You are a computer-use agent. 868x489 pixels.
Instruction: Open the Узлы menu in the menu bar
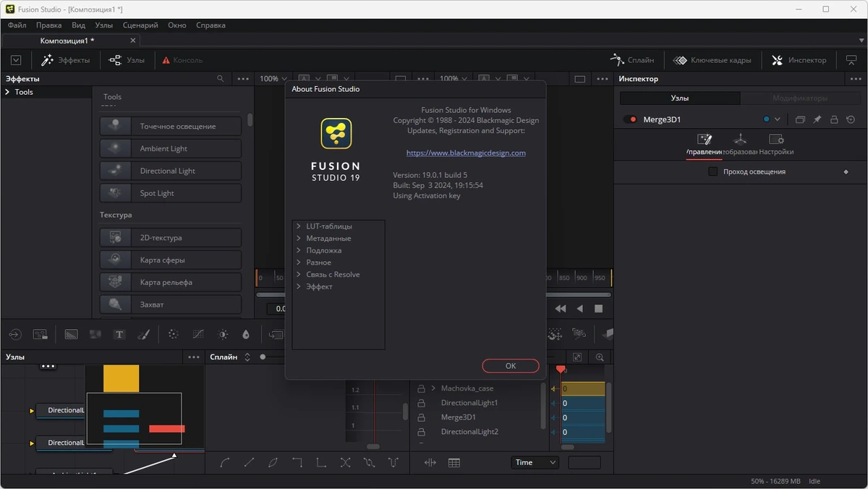104,25
